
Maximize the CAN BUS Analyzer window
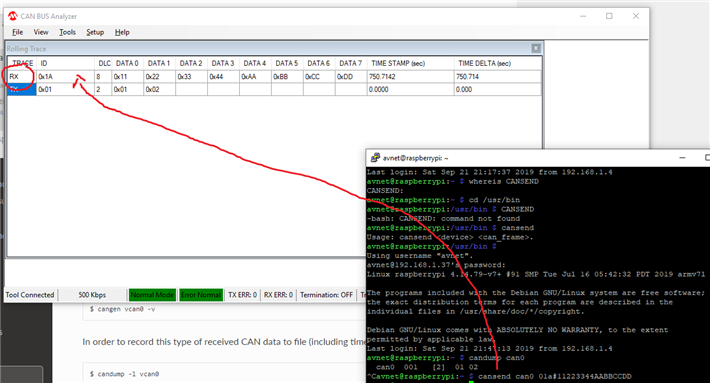coord(609,16)
